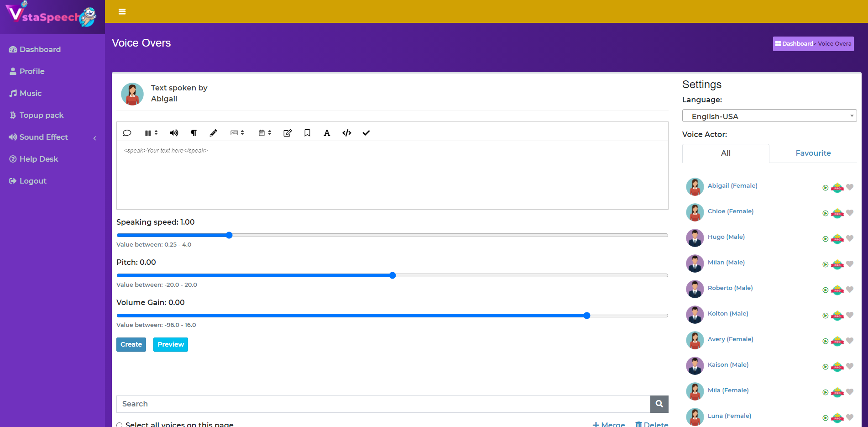
Task: Click the pencil icon in editor toolbar
Action: click(x=213, y=133)
